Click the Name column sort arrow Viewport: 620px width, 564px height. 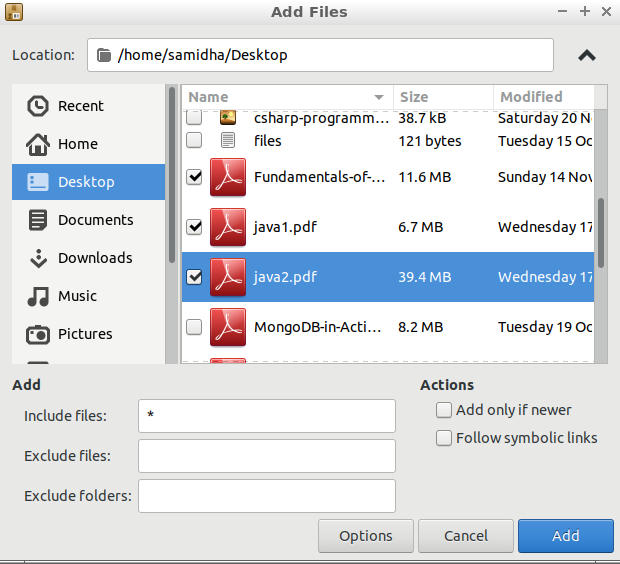click(379, 97)
